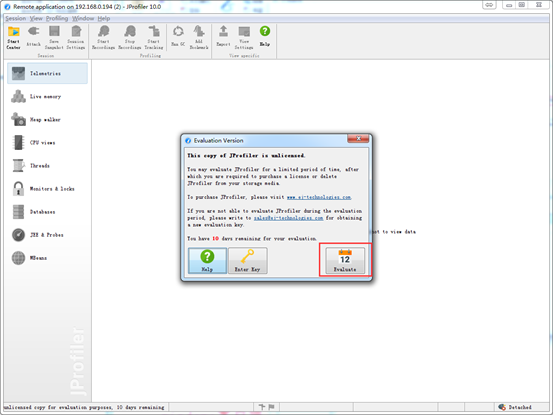Open Session Settings from the toolbar

coord(76,37)
